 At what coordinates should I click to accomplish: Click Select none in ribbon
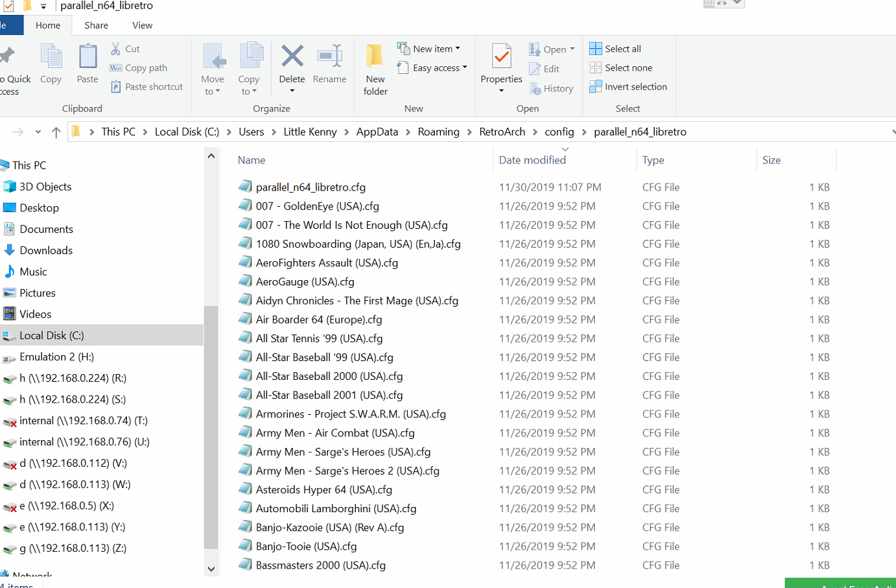621,67
